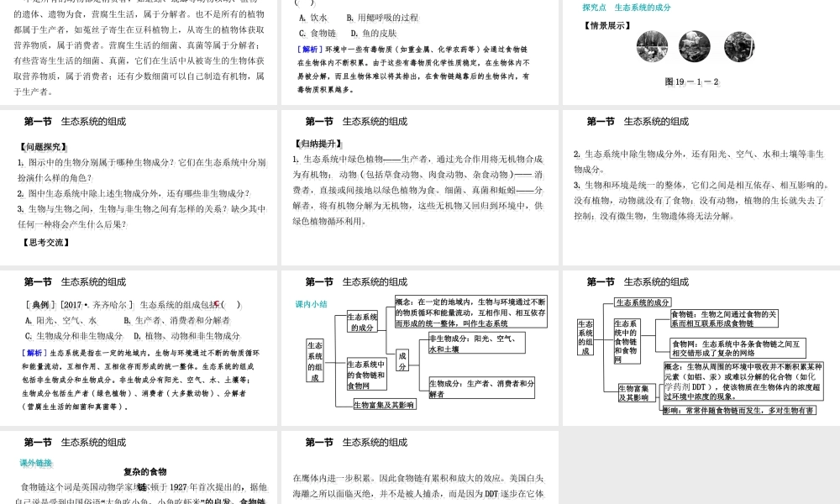840x504 pixels.
Task: Click the 生态系统的成分 box in 课内小结 diagram
Action: (362, 322)
